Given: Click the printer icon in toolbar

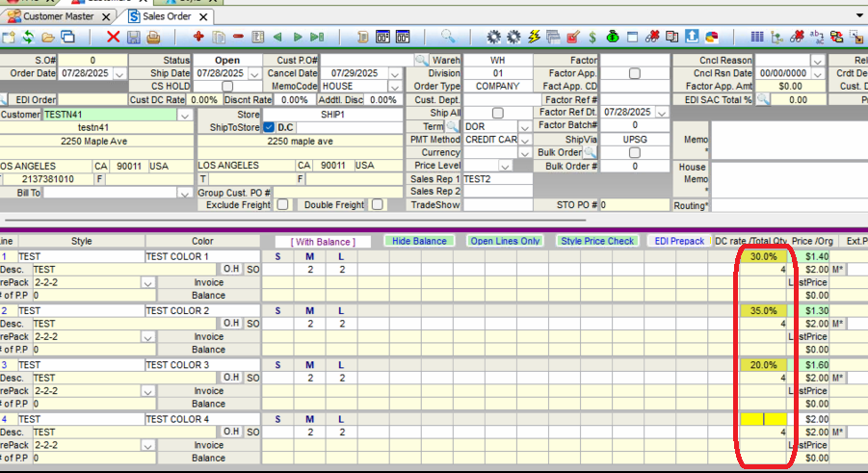Looking at the screenshot, I should tap(153, 38).
